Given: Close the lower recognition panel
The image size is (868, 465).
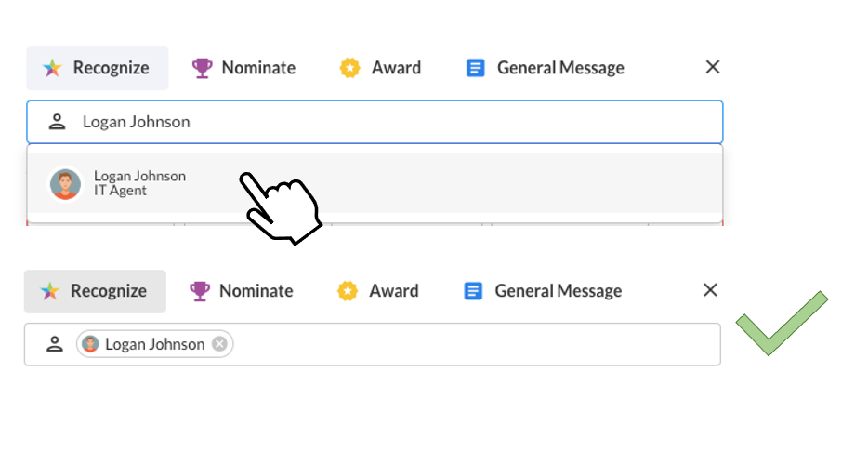Looking at the screenshot, I should pos(710,290).
